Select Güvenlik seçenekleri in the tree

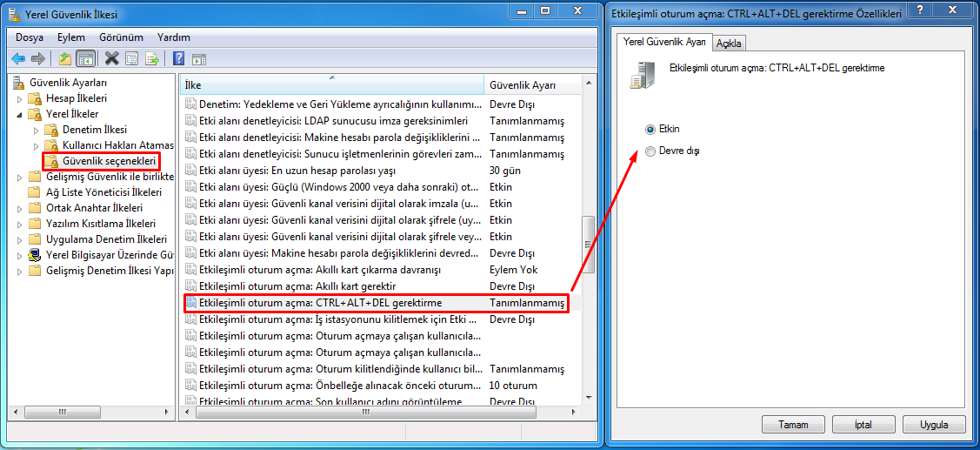tap(109, 161)
